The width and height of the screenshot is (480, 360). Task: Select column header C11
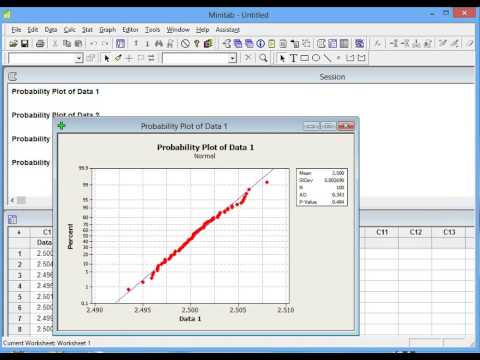(x=382, y=232)
